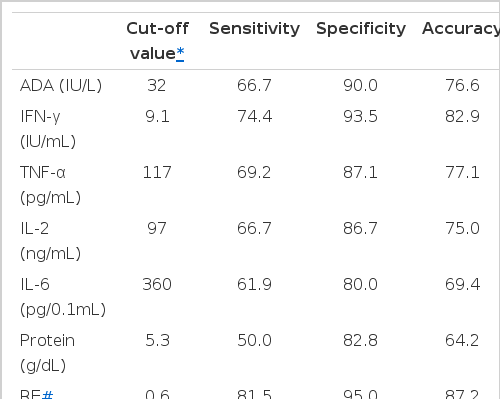Click the Protein (g/dL) row label
Image resolution: width=500 pixels, height=399 pixels.
(47, 353)
